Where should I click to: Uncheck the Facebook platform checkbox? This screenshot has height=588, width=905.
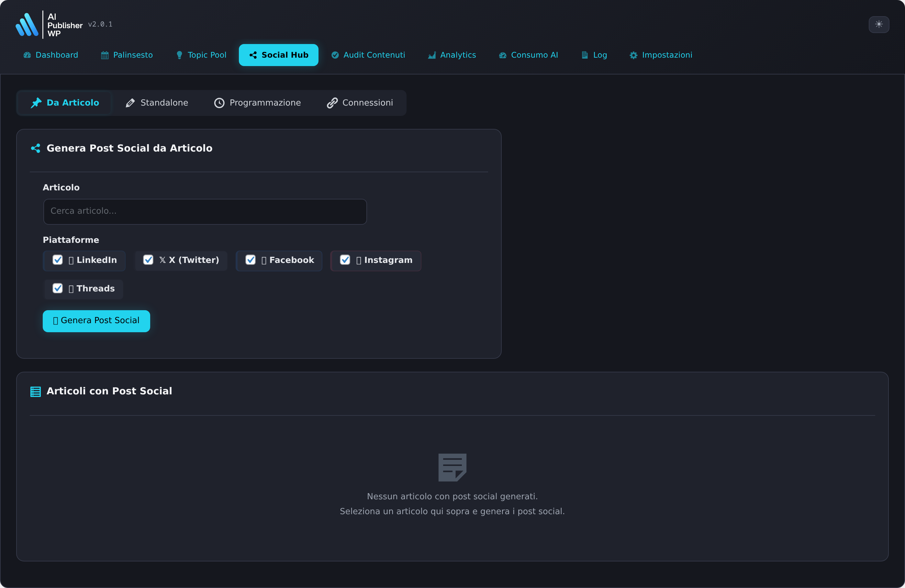point(251,260)
